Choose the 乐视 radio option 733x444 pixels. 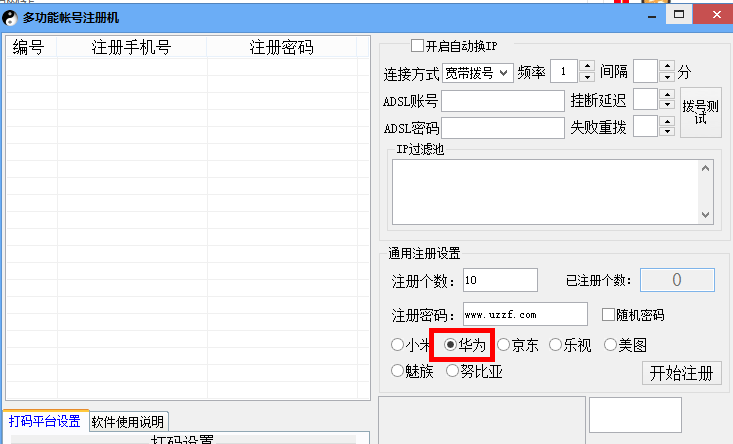click(555, 345)
